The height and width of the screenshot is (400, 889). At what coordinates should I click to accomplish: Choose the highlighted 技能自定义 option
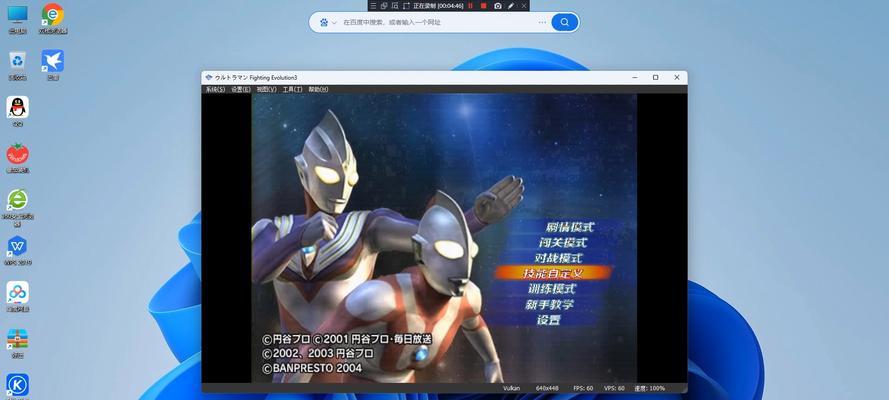[x=553, y=273]
